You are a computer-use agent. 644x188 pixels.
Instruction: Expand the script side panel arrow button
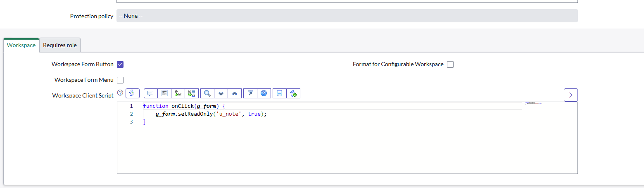tap(570, 95)
